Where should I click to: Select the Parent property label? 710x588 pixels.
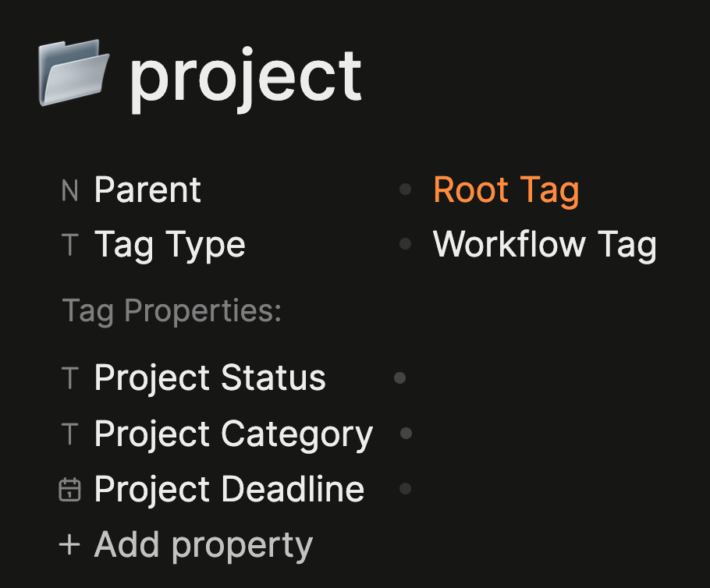click(x=147, y=190)
